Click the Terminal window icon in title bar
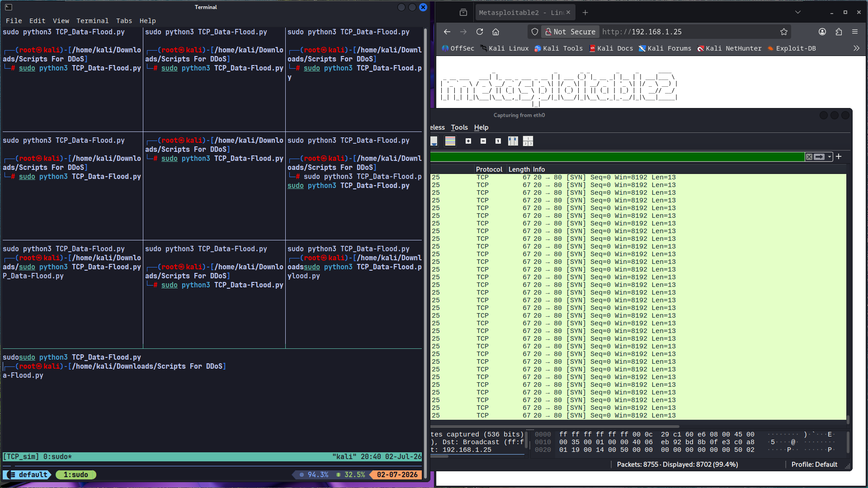This screenshot has height=488, width=868. [x=9, y=7]
